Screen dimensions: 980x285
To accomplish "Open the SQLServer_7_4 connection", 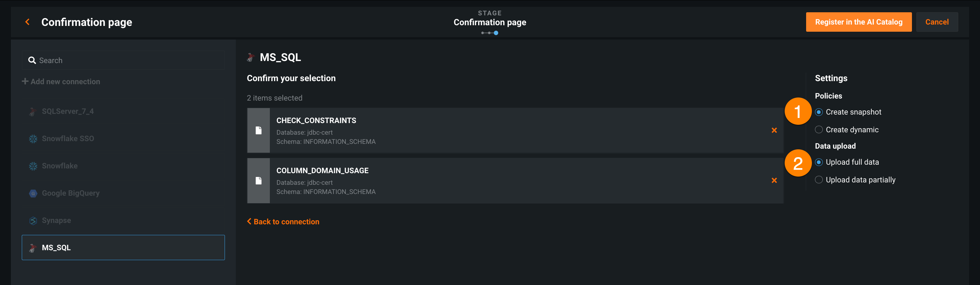I will tap(68, 111).
